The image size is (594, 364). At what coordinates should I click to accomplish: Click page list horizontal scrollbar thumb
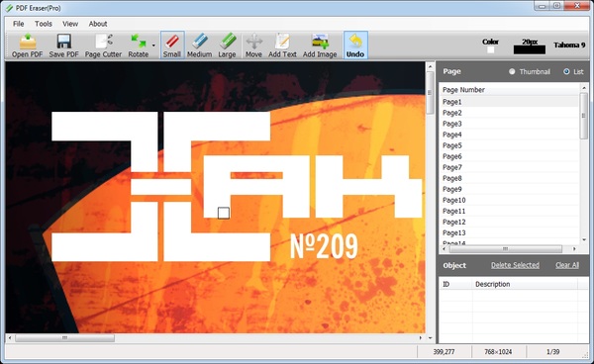(505, 249)
